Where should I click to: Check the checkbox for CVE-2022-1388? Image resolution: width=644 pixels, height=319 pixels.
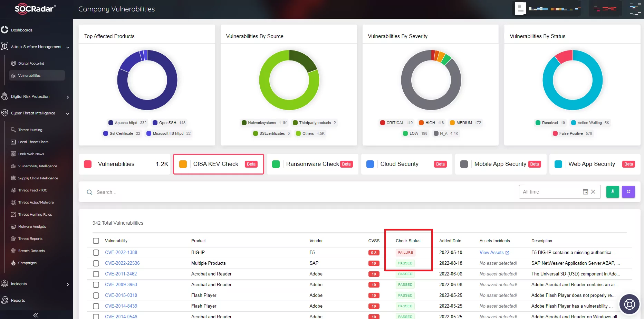(x=96, y=253)
